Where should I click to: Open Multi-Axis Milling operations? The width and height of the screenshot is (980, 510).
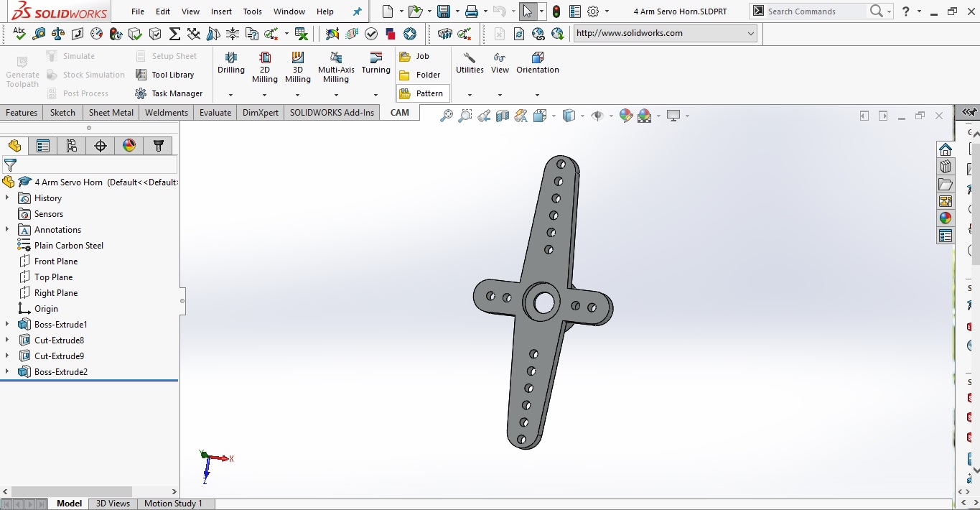click(336, 68)
